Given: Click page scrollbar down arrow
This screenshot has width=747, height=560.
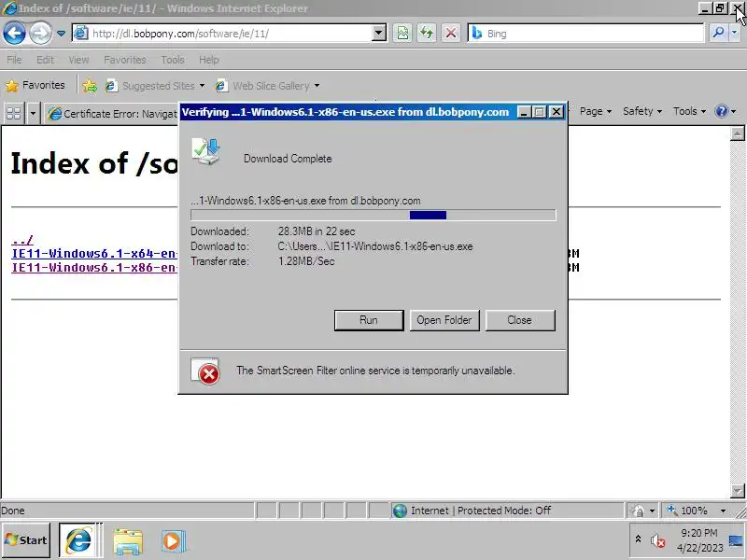Looking at the screenshot, I should (x=738, y=491).
